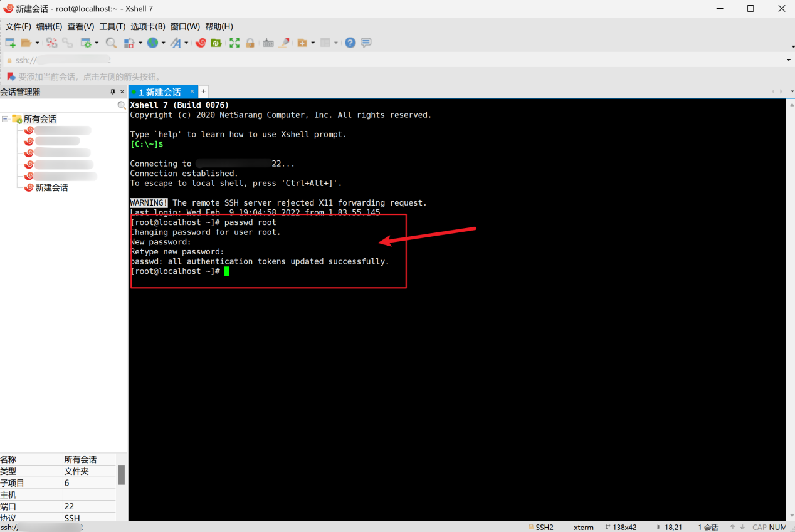
Task: Open the 帮助(H) menu
Action: (219, 26)
